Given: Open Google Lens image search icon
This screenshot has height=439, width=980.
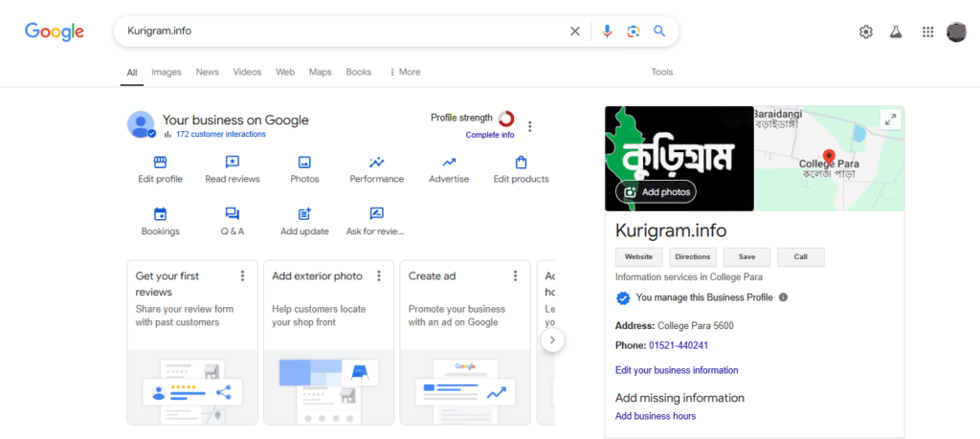Looking at the screenshot, I should [634, 32].
